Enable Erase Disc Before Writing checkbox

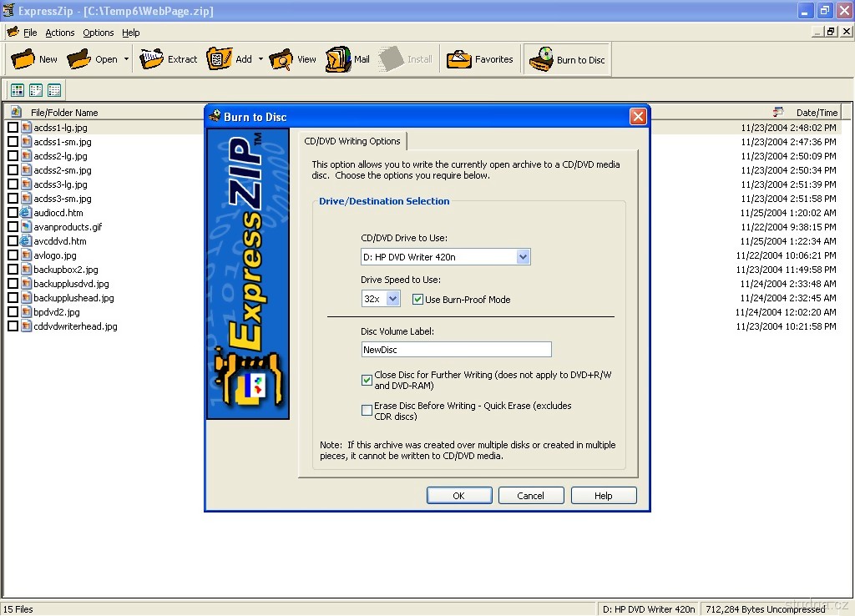click(367, 411)
